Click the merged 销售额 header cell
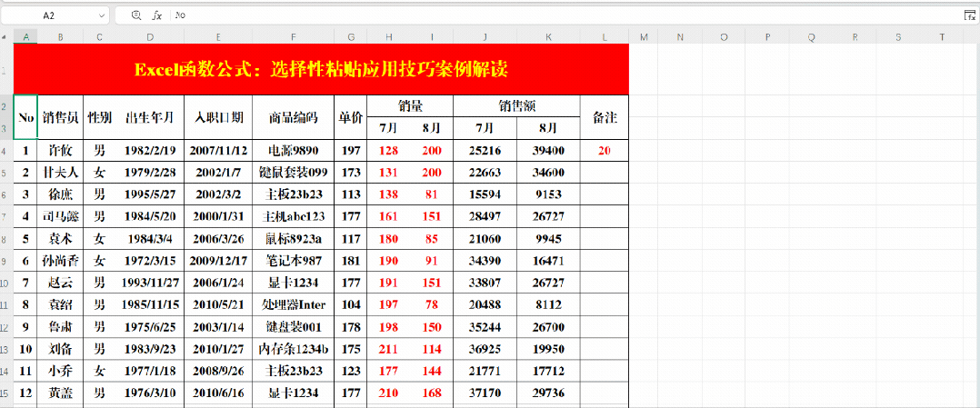The height and width of the screenshot is (408, 980). tap(516, 105)
